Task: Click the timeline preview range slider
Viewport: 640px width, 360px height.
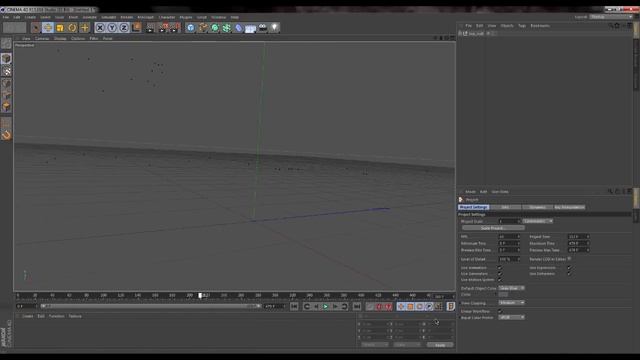Action: 150,306
